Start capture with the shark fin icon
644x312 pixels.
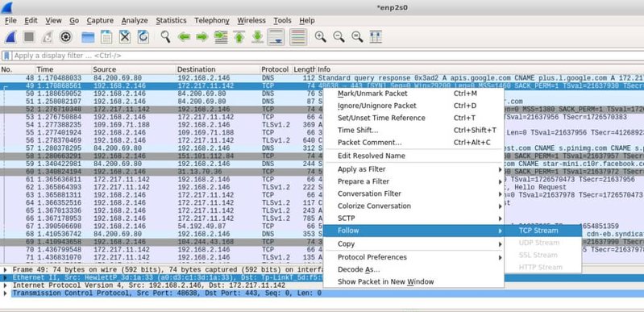(10, 37)
